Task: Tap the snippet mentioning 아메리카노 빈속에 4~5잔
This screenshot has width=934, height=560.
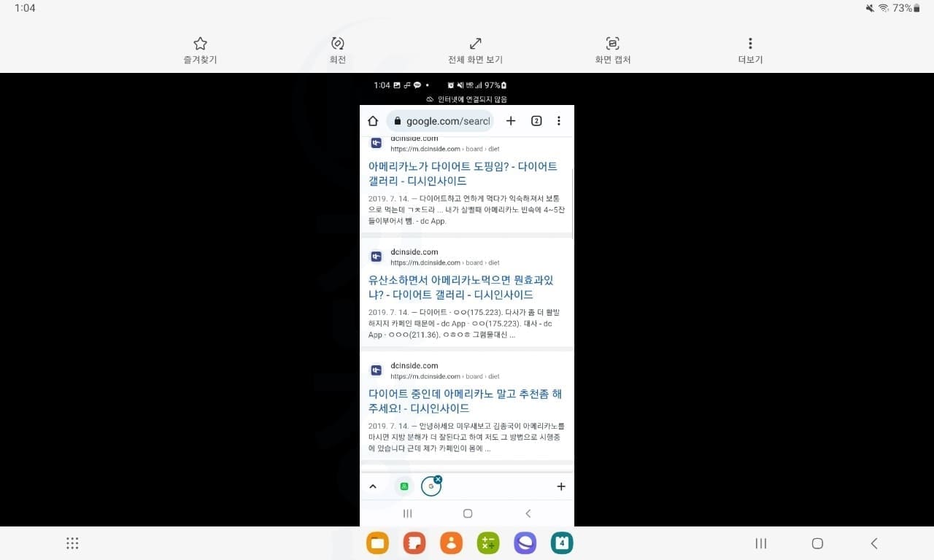Action: click(466, 209)
